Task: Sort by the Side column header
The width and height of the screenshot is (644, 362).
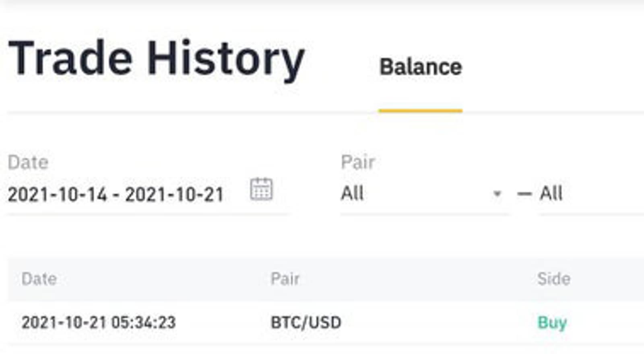Action: click(553, 279)
